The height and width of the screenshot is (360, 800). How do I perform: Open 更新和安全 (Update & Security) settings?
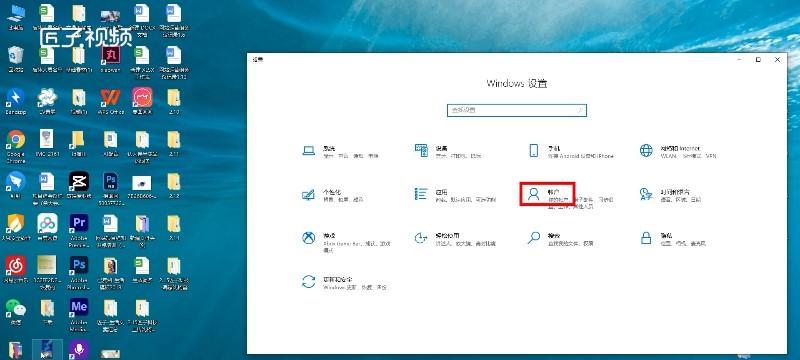[344, 283]
